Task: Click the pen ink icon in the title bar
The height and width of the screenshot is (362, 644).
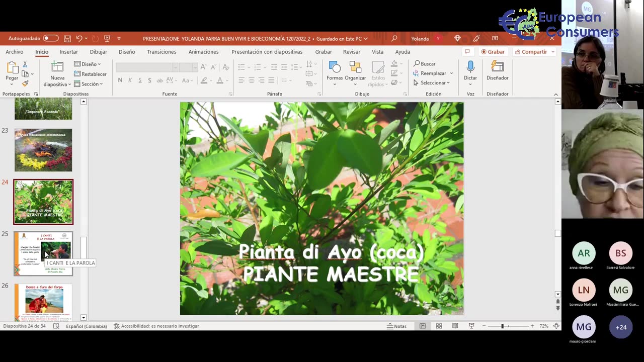Action: point(476,38)
